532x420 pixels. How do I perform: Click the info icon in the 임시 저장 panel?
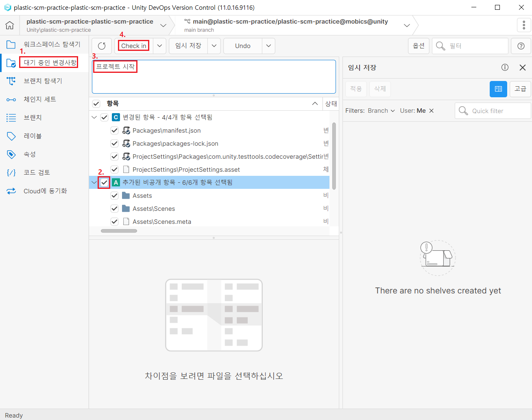505,68
